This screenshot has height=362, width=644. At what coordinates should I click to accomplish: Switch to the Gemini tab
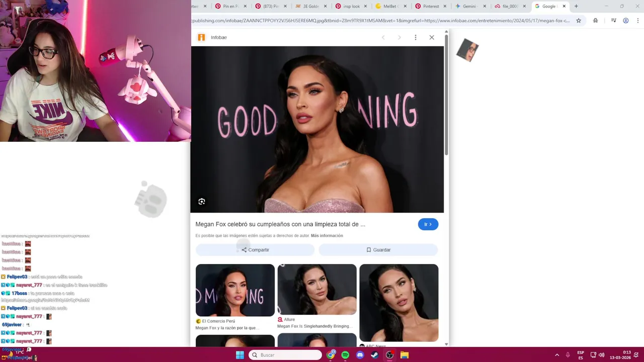pyautogui.click(x=471, y=6)
